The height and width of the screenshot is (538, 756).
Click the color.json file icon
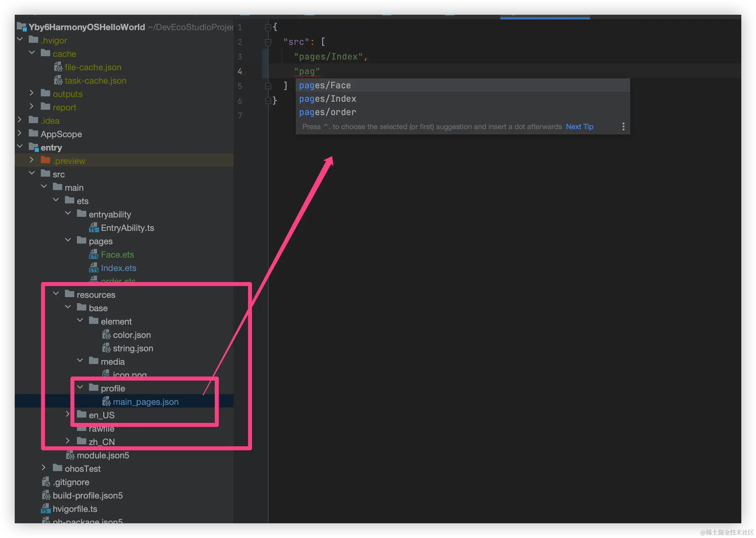point(106,335)
